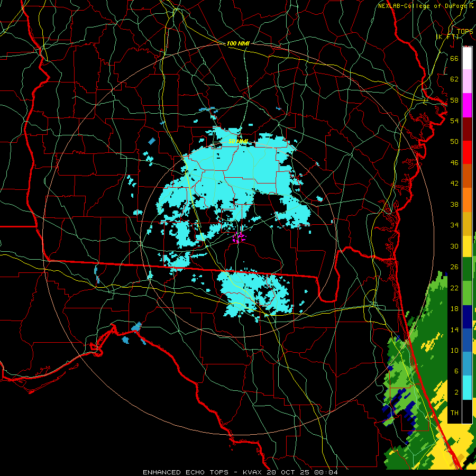Select the light pink legend swatch
Screen dimensions: 476x476
[467, 81]
